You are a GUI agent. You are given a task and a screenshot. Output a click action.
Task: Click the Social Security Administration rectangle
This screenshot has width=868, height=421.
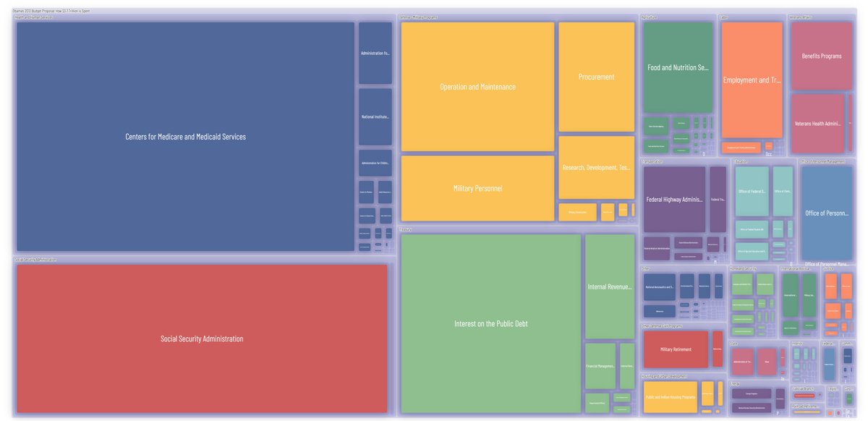point(201,338)
